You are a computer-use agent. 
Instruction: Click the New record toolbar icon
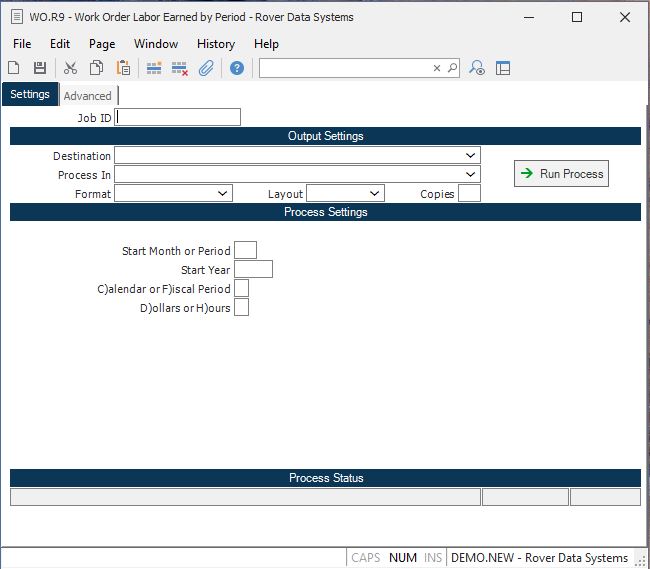[x=14, y=68]
